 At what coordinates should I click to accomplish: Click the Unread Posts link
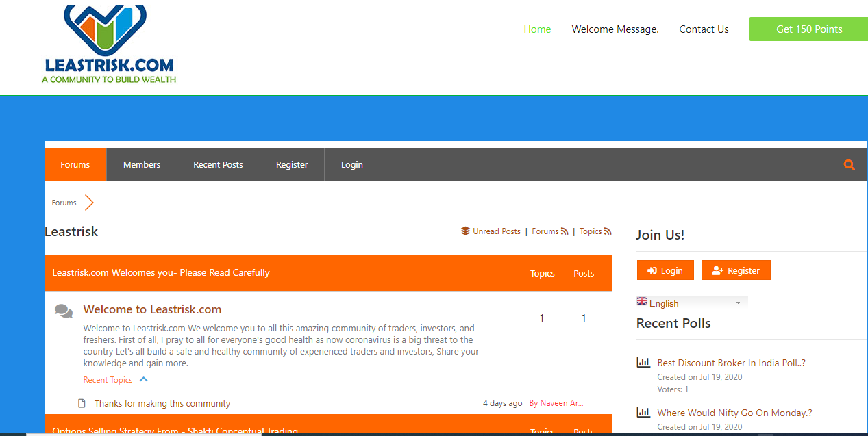(497, 231)
